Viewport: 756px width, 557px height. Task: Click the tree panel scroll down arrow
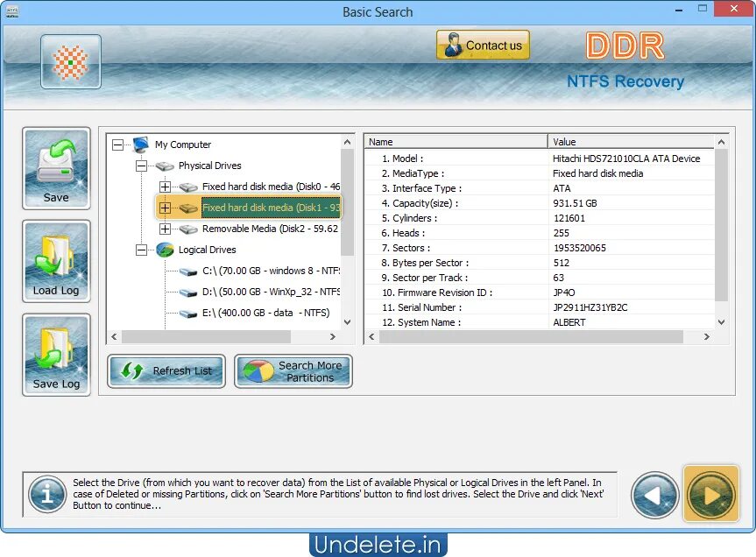coord(347,322)
